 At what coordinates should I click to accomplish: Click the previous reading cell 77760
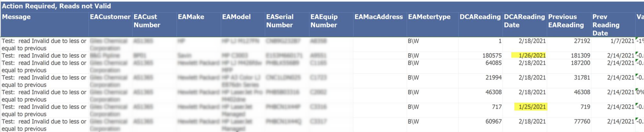point(569,122)
